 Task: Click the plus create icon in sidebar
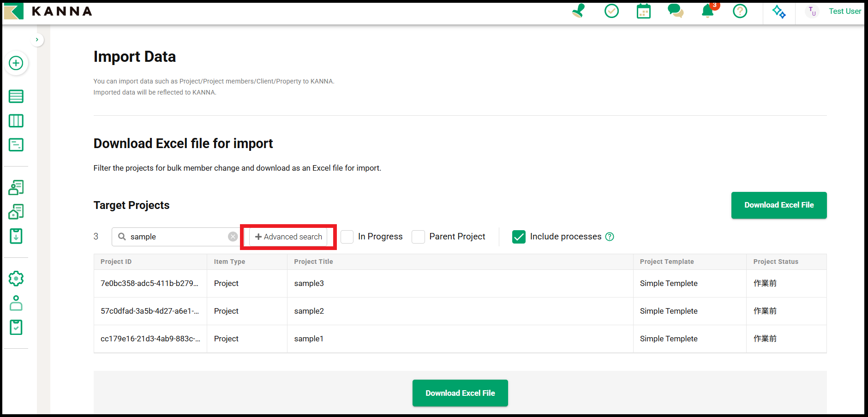coord(16,63)
